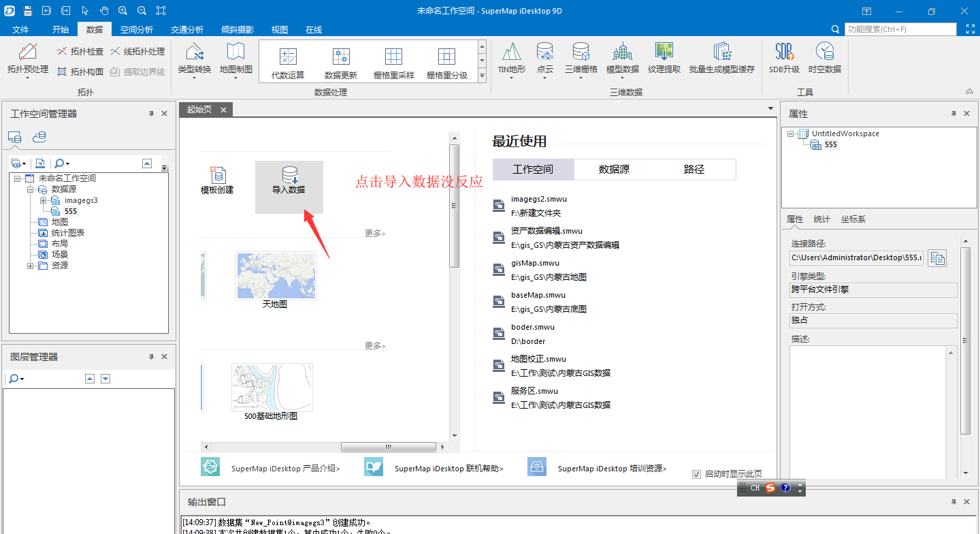Switch to 倾斜摄影 ribbon tab
This screenshot has height=534, width=980.
[237, 29]
